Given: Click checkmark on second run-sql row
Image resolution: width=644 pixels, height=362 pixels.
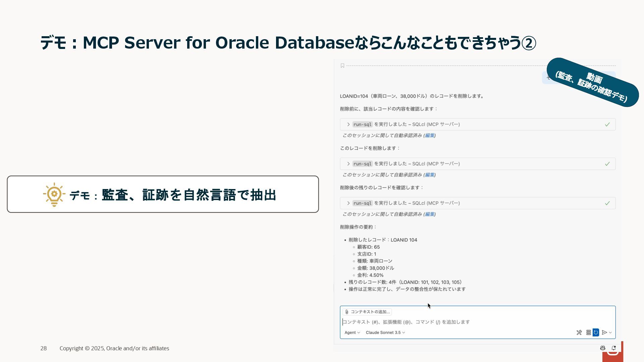Looking at the screenshot, I should point(607,164).
